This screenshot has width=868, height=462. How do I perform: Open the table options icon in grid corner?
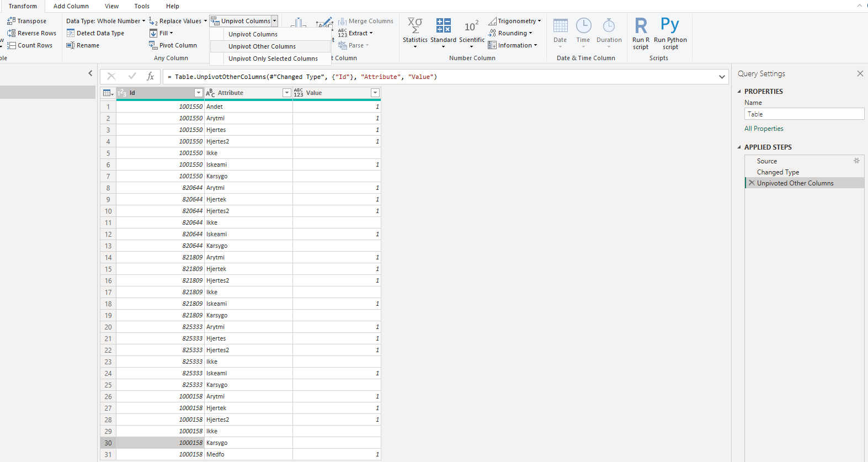(108, 93)
